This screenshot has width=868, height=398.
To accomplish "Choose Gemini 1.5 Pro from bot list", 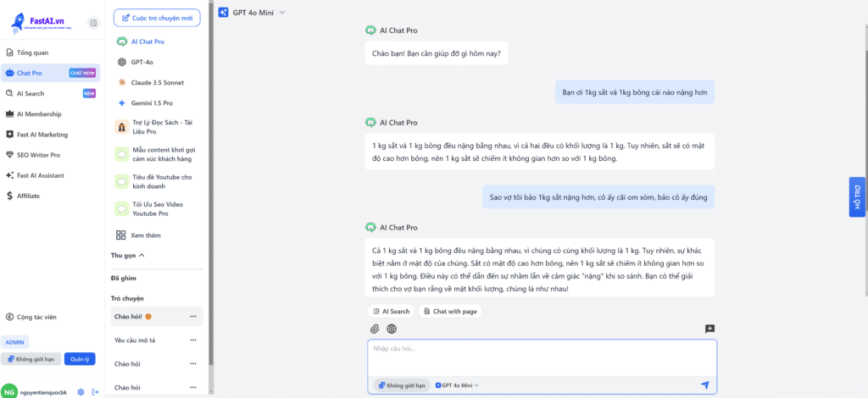I will click(151, 102).
